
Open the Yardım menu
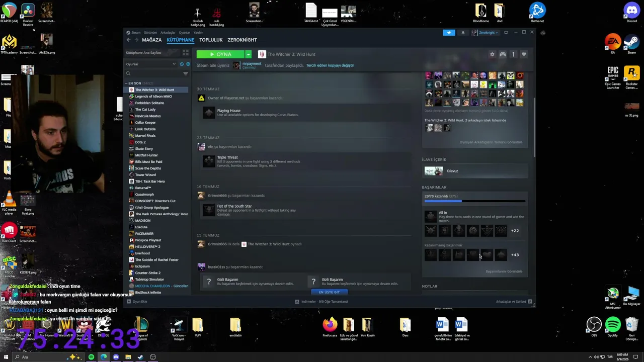point(198,33)
